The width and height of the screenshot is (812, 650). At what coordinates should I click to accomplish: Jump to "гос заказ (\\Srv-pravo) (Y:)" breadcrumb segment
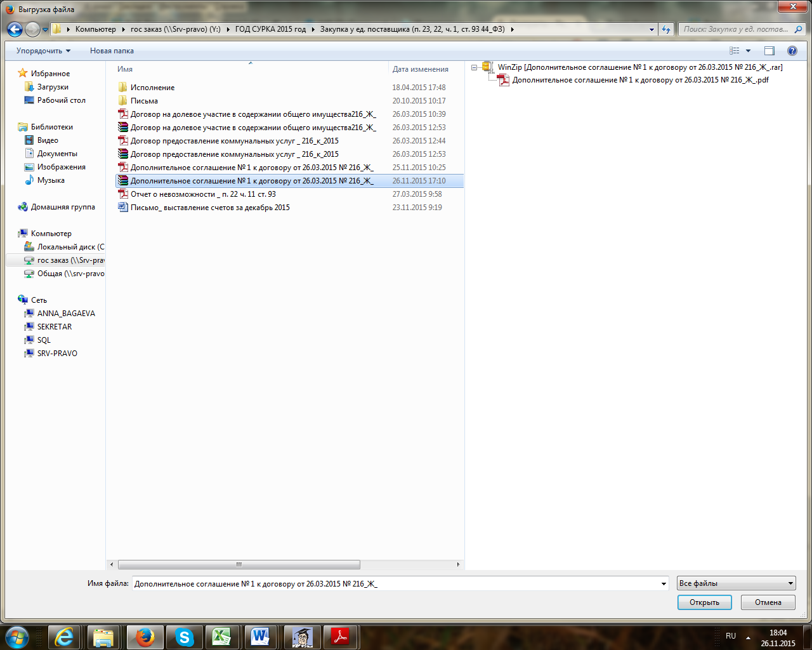coord(176,29)
